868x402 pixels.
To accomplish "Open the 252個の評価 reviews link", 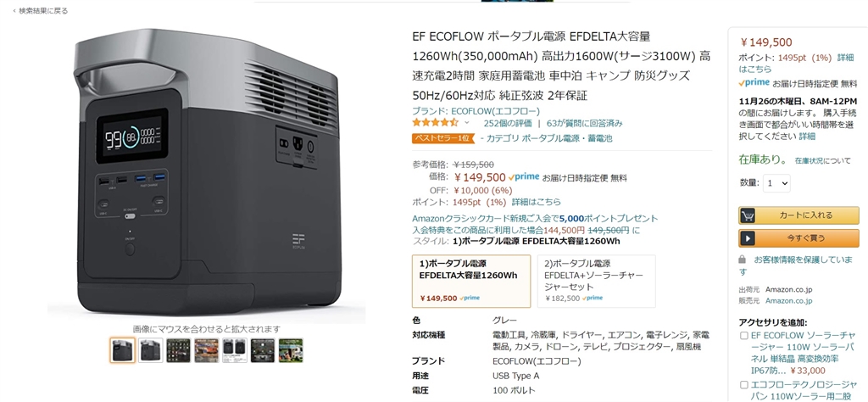I will [x=508, y=123].
